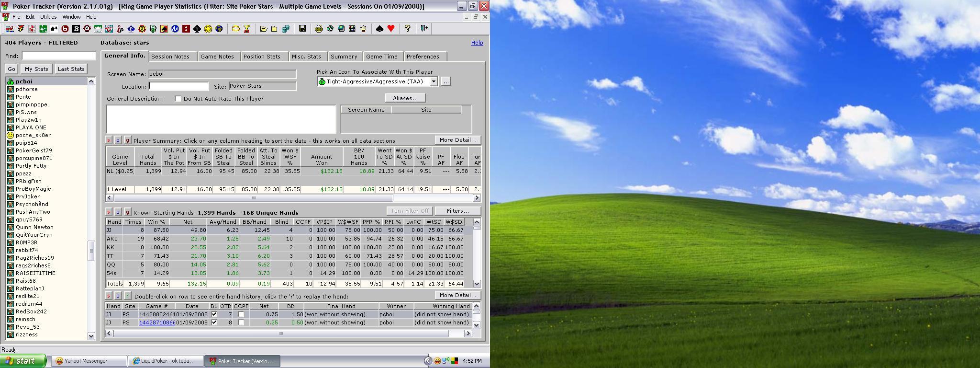Click the blue 'P' spade site icon
Screen dimensions: 980x368
(x=131, y=29)
